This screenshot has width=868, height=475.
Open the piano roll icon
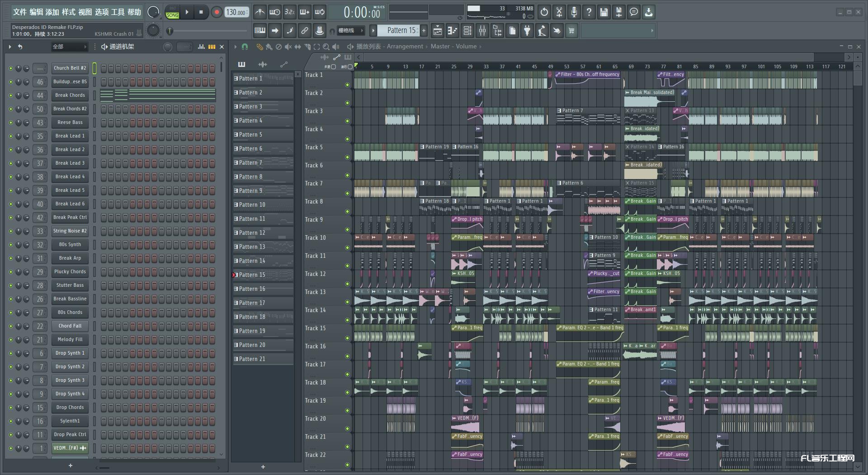tap(453, 31)
